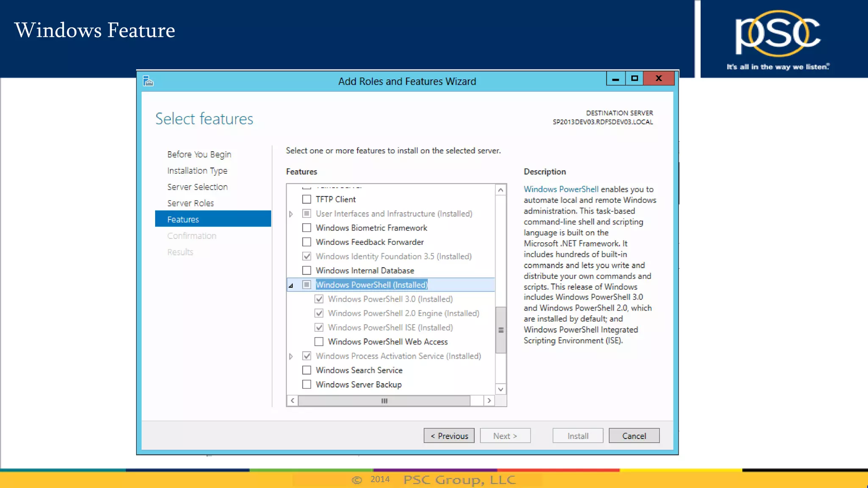Go to the Installation Type step

(197, 171)
